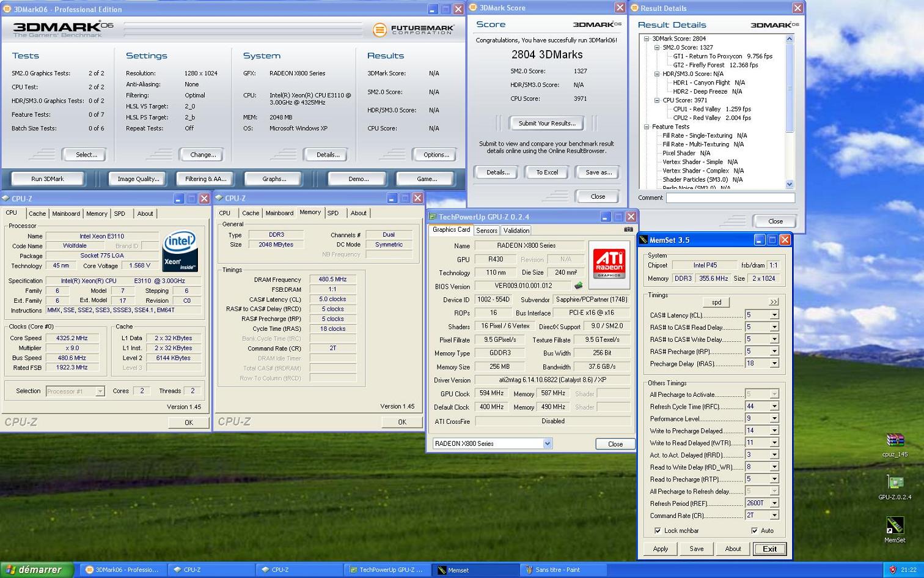Click the Comment input field
The image size is (924, 578).
tap(730, 198)
